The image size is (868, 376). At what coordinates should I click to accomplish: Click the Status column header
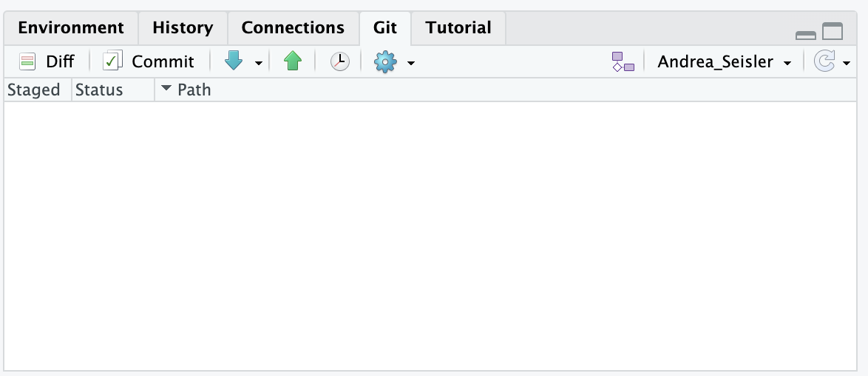point(99,90)
